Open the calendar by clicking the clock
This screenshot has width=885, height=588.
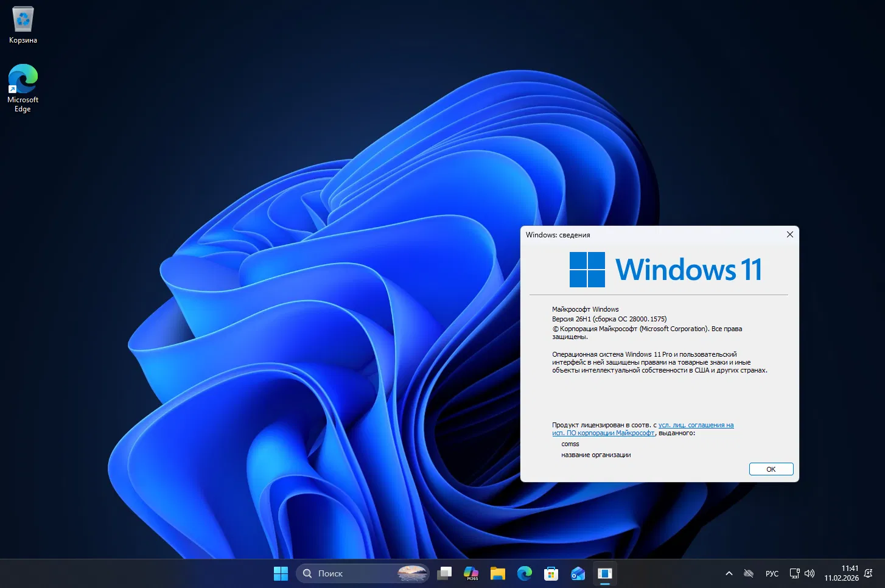coord(843,573)
